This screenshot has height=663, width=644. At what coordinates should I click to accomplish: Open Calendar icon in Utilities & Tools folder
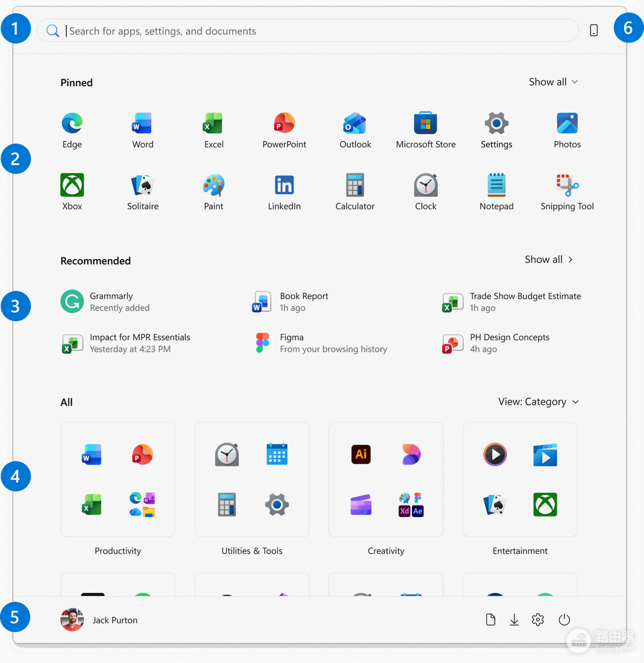[277, 454]
